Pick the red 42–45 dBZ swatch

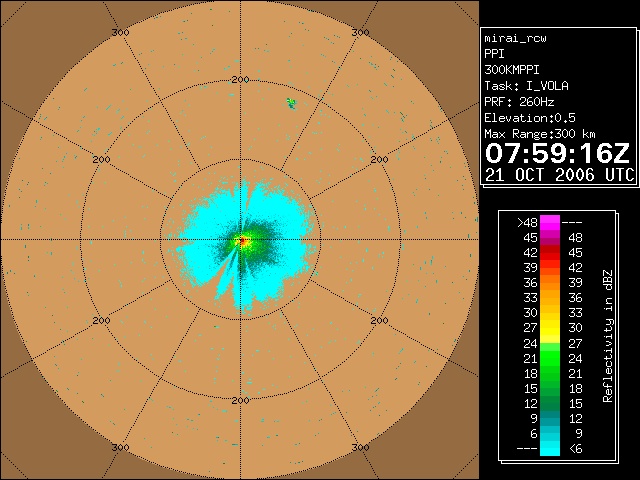[550, 253]
